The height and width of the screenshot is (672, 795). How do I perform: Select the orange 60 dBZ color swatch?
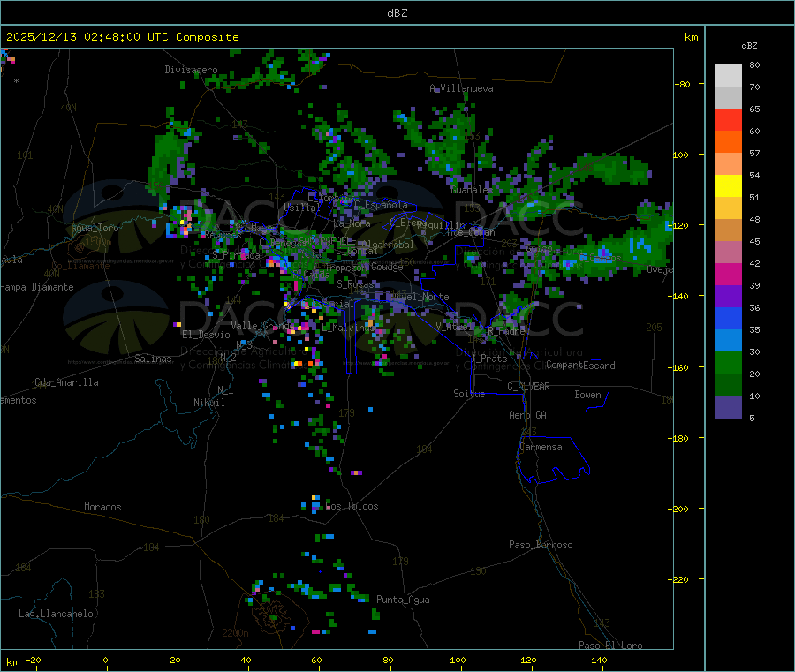pyautogui.click(x=728, y=142)
